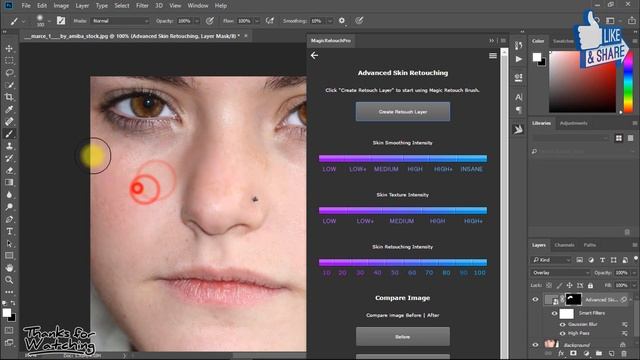
Task: Open smoothing options gear in options bar
Action: pyautogui.click(x=342, y=20)
